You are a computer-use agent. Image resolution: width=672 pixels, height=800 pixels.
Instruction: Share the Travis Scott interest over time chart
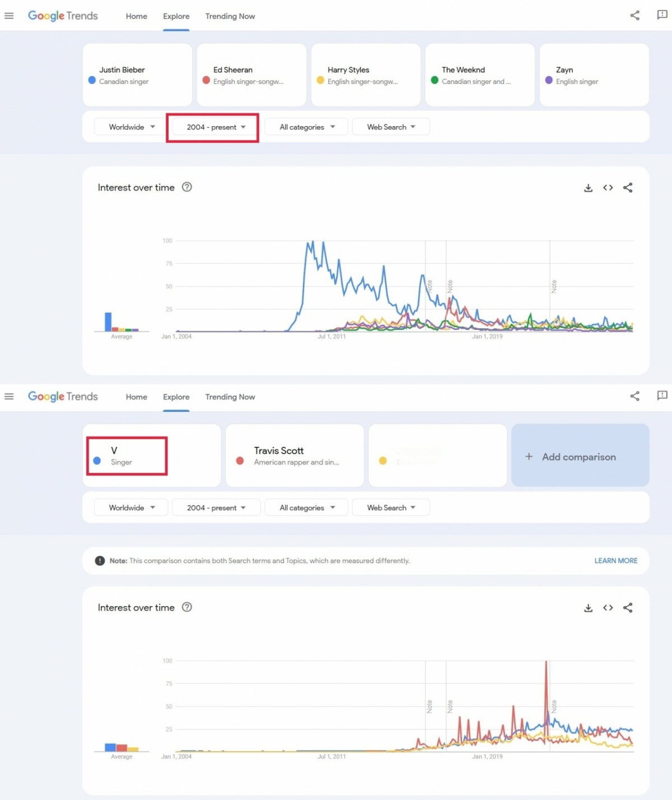point(628,608)
